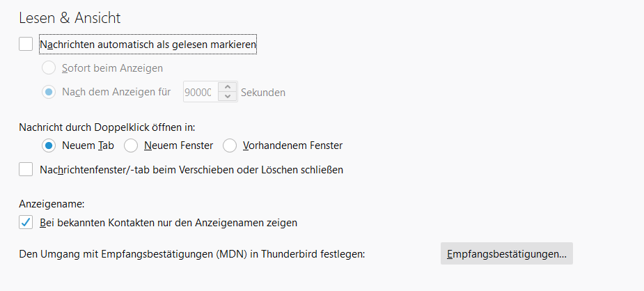Enable closing message window on move or delete
The width and height of the screenshot is (644, 291).
pos(26,169)
